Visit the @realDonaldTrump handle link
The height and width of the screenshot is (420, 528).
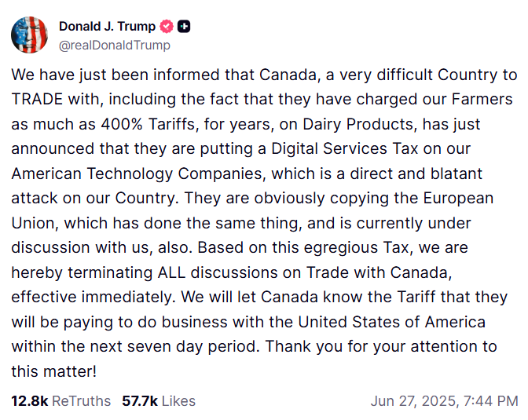(115, 45)
